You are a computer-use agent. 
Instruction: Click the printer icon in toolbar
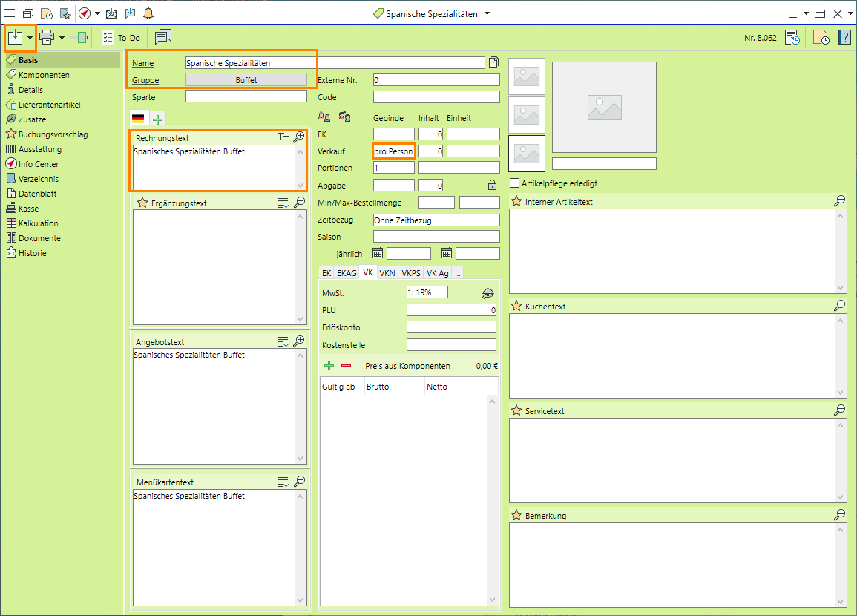[x=47, y=37]
